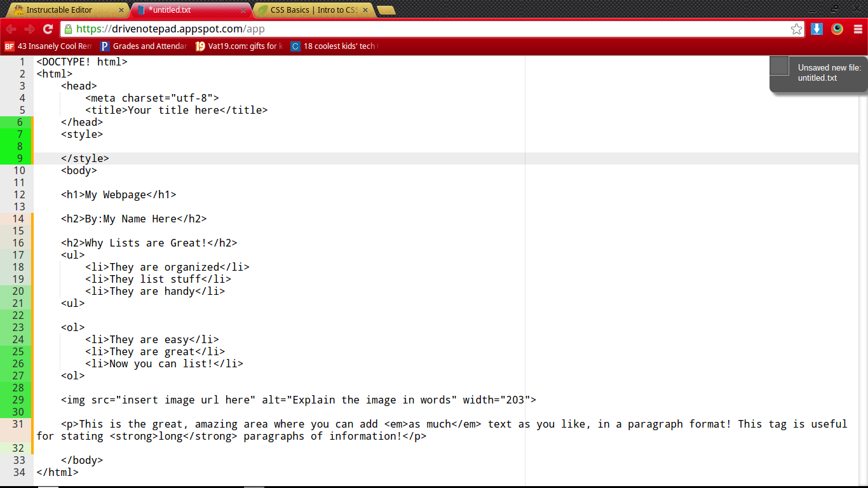868x488 pixels.
Task: Click gutter line number 8
Action: point(20,146)
